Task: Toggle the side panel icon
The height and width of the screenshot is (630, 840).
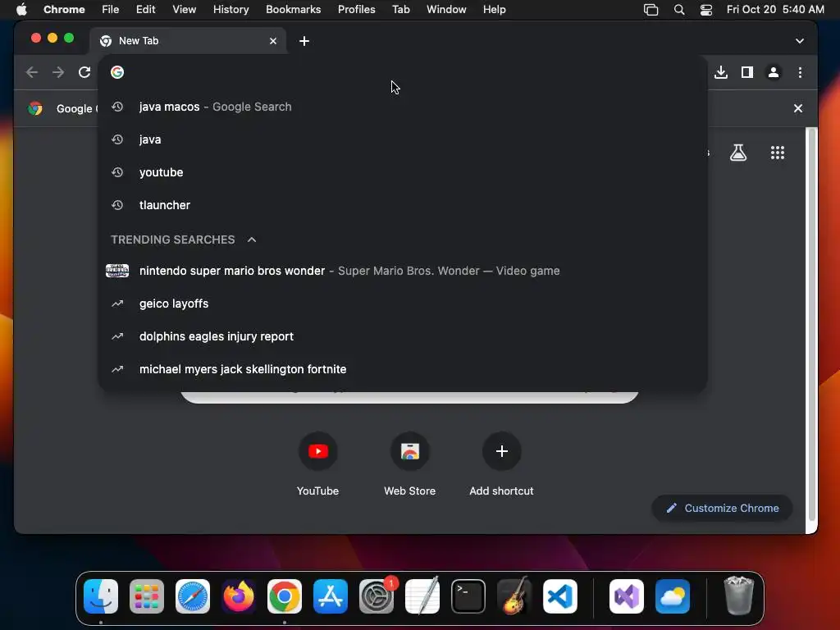Action: pyautogui.click(x=746, y=72)
